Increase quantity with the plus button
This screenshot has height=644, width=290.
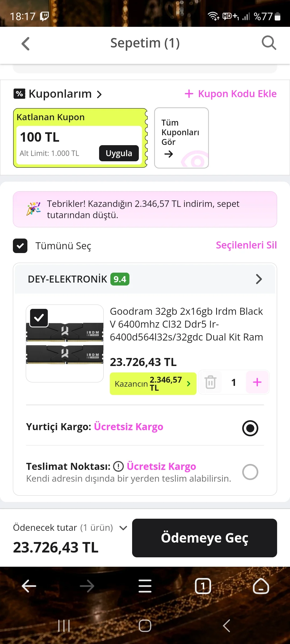tap(257, 382)
